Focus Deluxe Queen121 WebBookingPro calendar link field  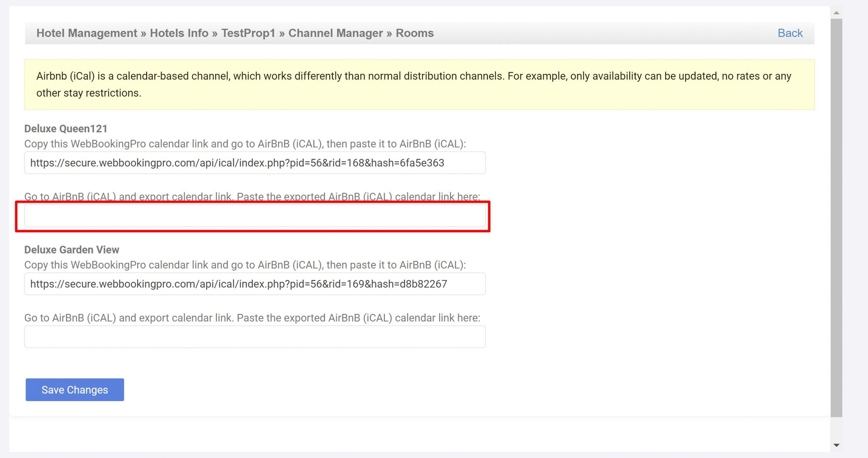click(254, 163)
